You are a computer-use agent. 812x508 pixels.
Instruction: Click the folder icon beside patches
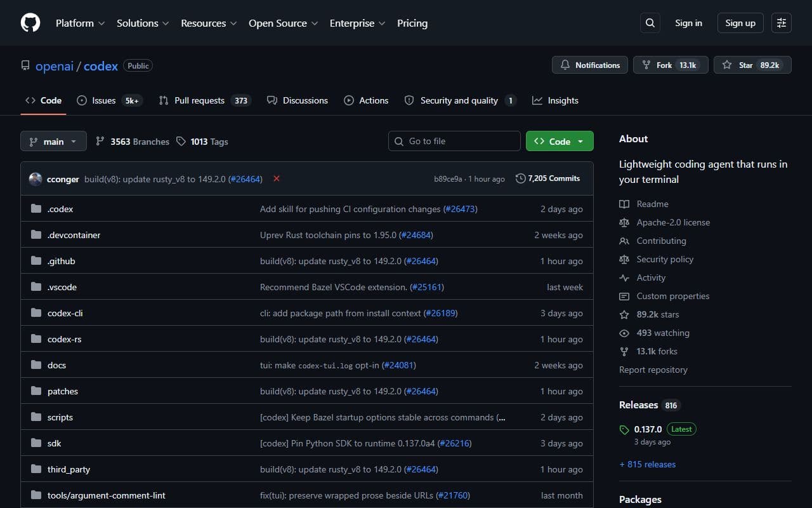[x=36, y=391]
